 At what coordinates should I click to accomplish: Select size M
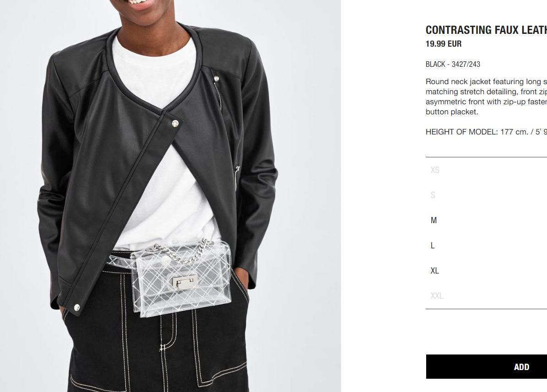pos(486,220)
